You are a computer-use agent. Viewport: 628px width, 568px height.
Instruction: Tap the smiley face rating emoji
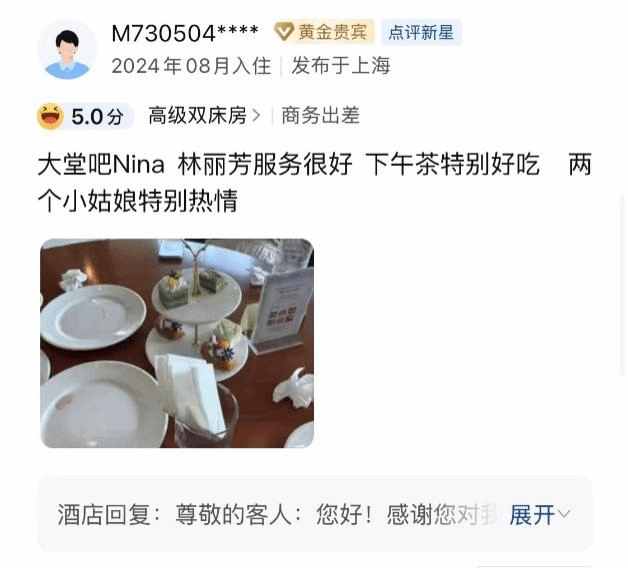(50, 116)
